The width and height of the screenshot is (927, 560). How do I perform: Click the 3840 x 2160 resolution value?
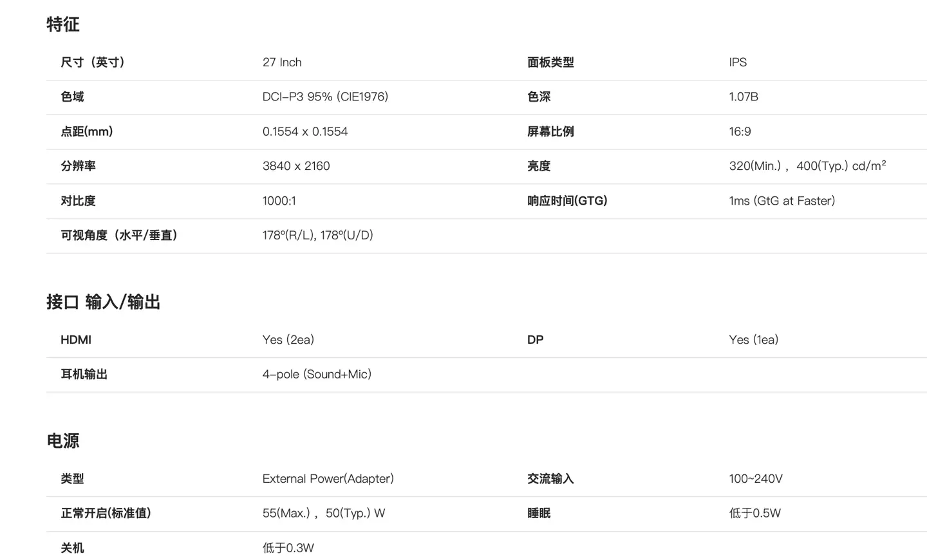coord(296,166)
